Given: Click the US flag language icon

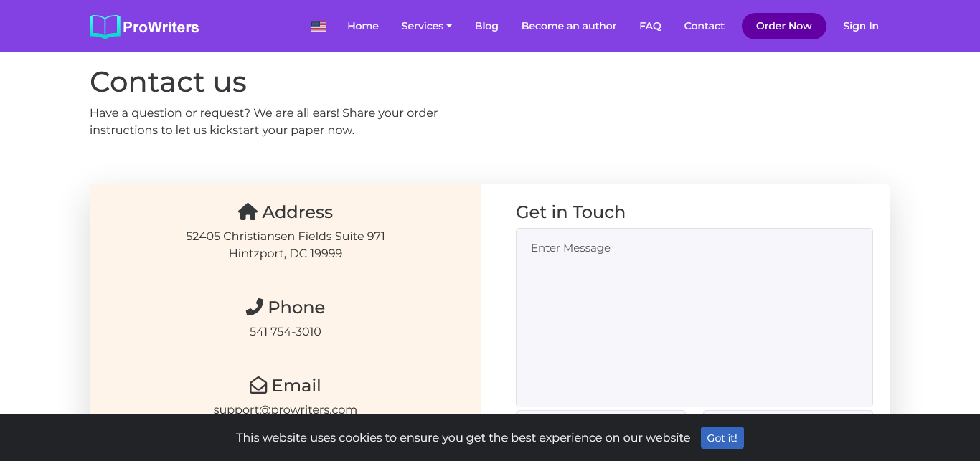Looking at the screenshot, I should tap(319, 27).
